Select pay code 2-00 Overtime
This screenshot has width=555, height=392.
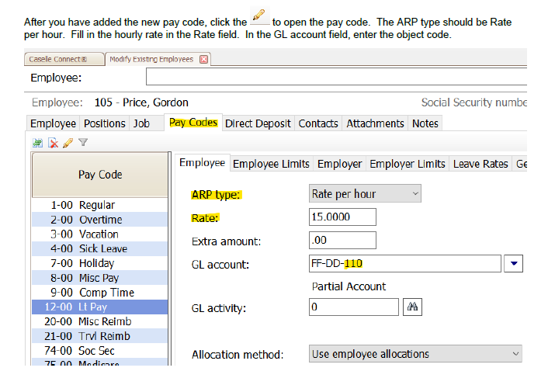point(100,220)
